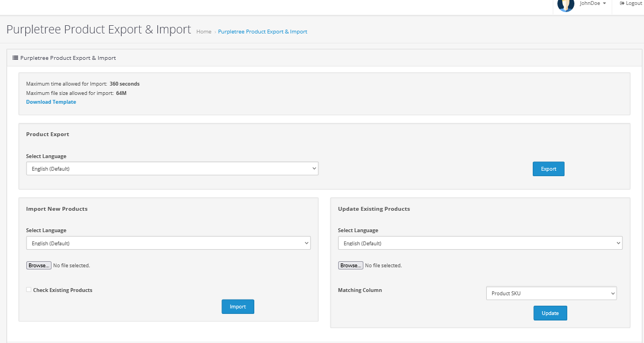Viewport: 644px width, 343px height.
Task: Open the Matching Column Product SKU dropdown
Action: pos(551,293)
